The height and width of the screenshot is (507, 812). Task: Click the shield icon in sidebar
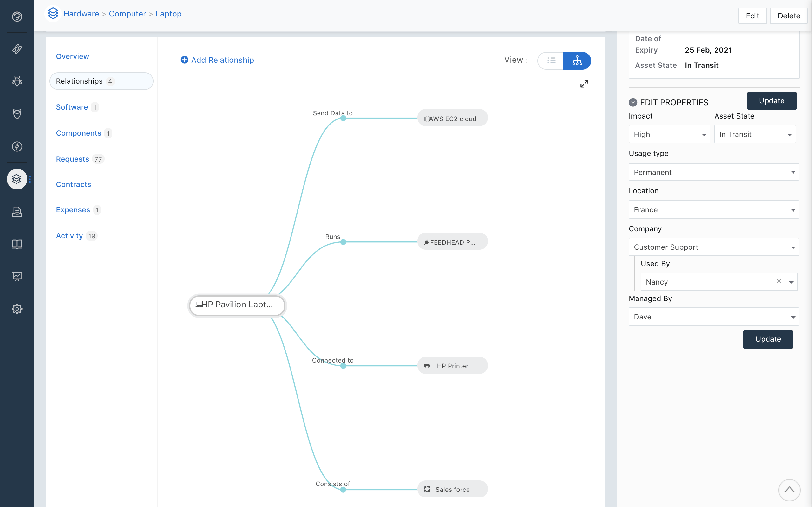tap(17, 114)
